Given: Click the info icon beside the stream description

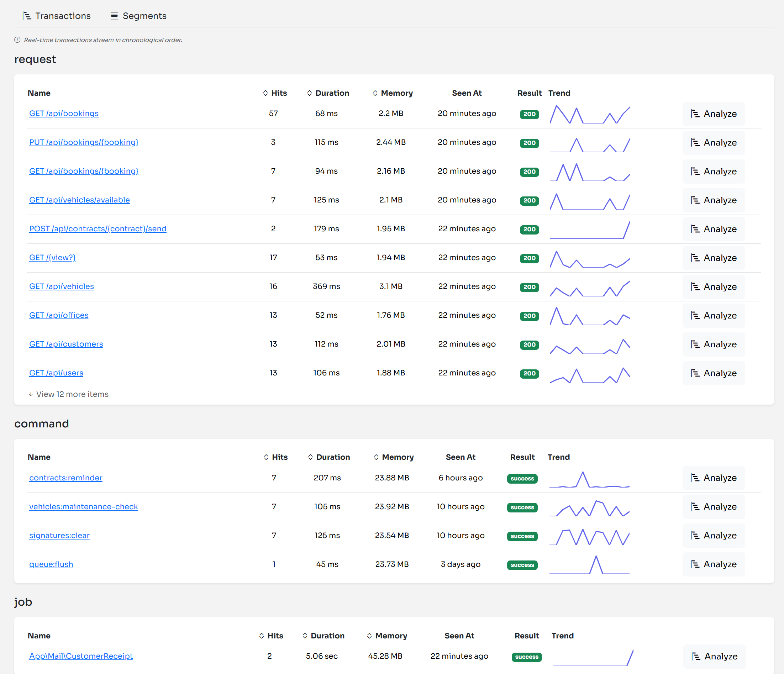Looking at the screenshot, I should click(x=18, y=40).
